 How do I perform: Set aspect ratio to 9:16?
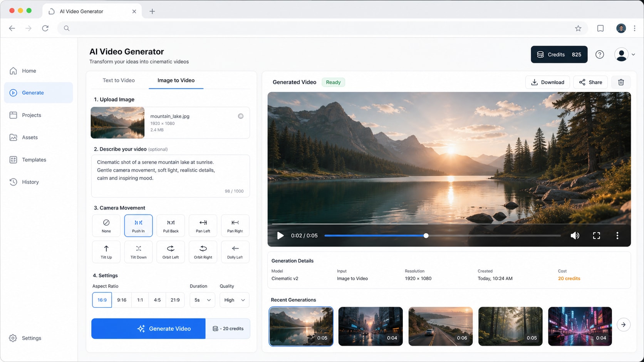pyautogui.click(x=122, y=300)
